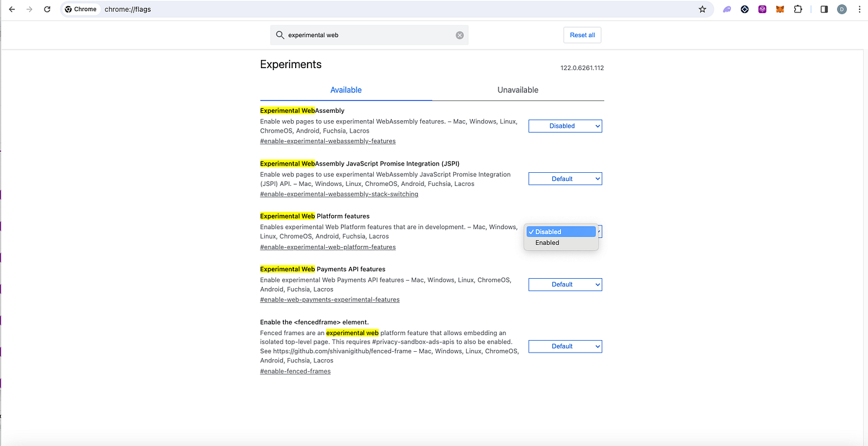The image size is (868, 446).
Task: Click the 'Fenced frames are an experimental web' description
Action: tap(389, 347)
